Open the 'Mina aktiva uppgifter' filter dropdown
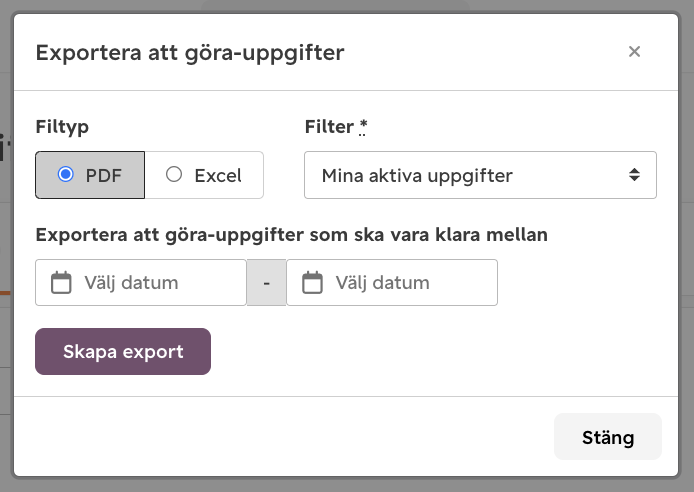The image size is (694, 492). [x=480, y=175]
